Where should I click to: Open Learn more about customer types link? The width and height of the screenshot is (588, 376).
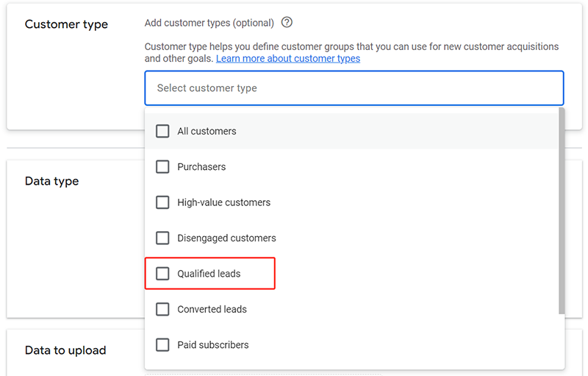[x=288, y=59]
